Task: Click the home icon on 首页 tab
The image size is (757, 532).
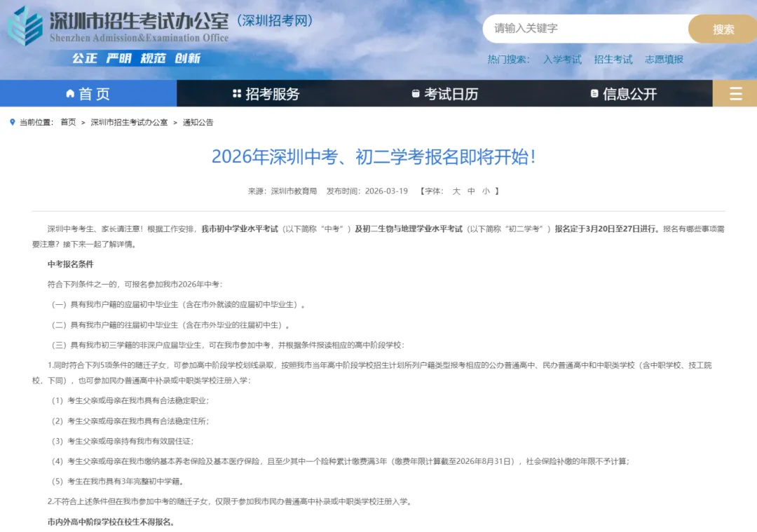Action: [69, 93]
